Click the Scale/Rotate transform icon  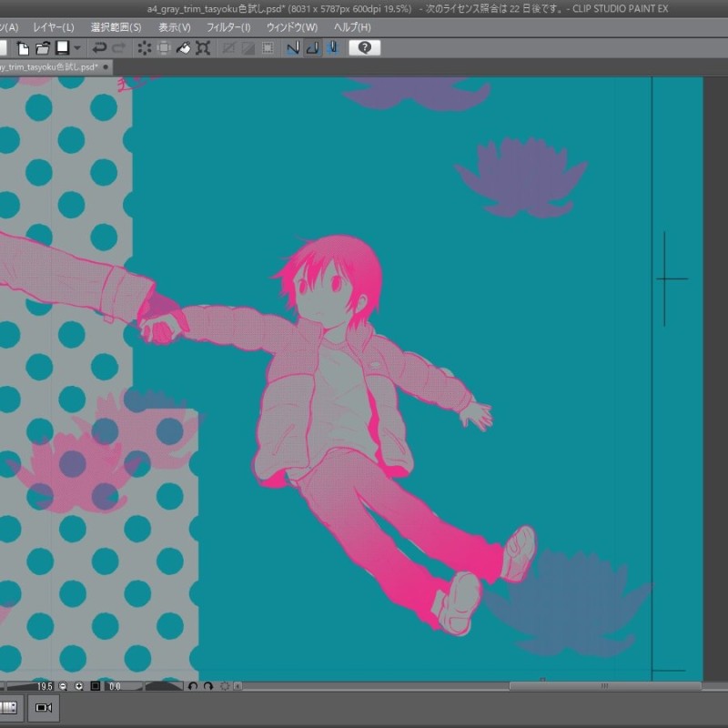coord(203,47)
